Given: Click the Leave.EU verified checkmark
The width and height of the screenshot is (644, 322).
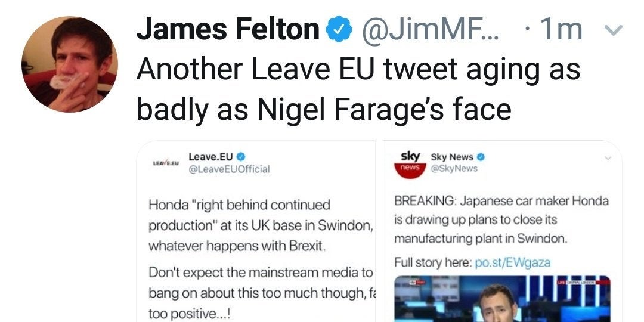Looking at the screenshot, I should click(241, 157).
